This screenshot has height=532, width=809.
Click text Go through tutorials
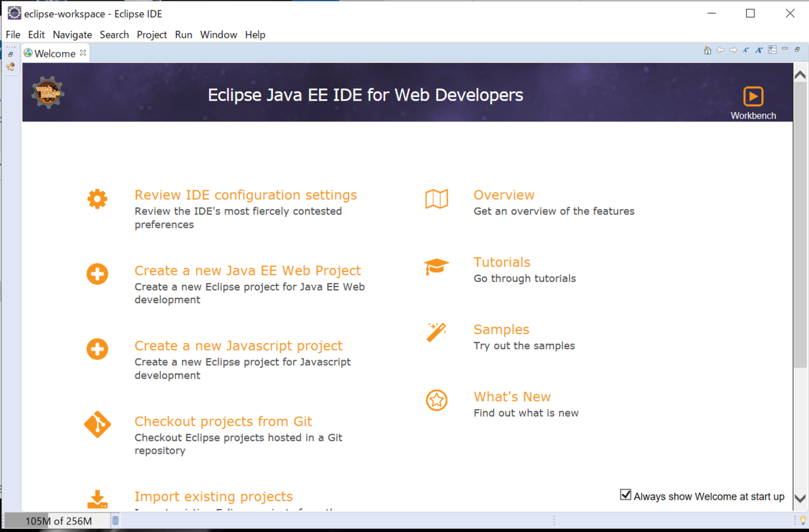[525, 278]
